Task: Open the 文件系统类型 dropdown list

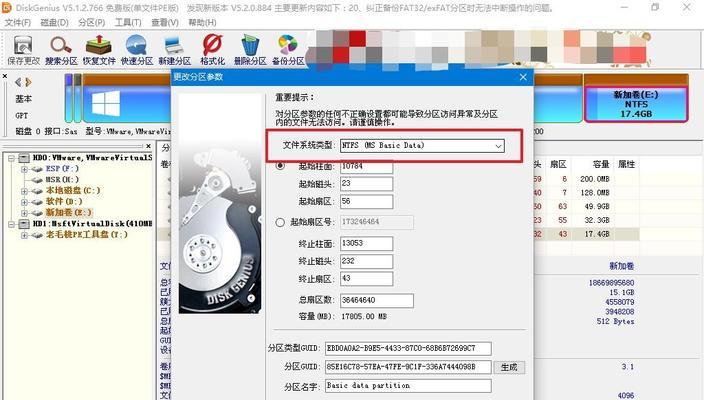Action: click(x=422, y=145)
